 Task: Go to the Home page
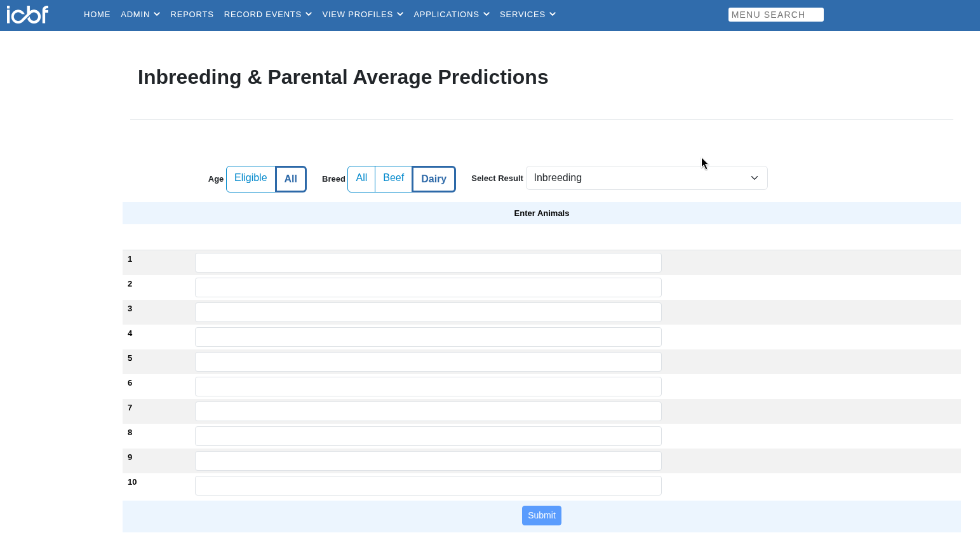(97, 14)
